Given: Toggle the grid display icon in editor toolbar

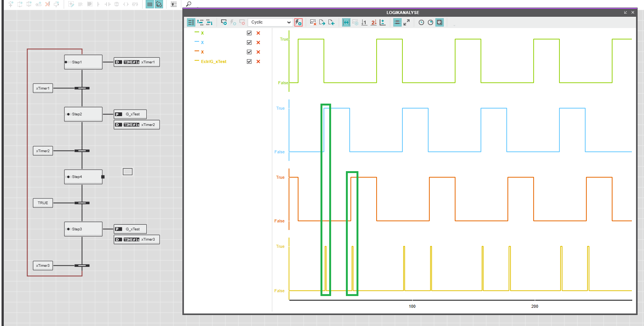Looking at the screenshot, I should coord(150,4).
